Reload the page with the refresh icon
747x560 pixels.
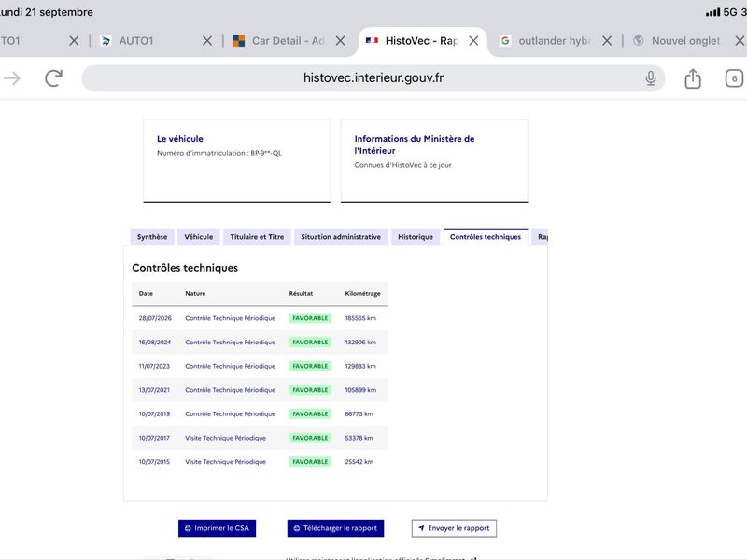pos(53,78)
